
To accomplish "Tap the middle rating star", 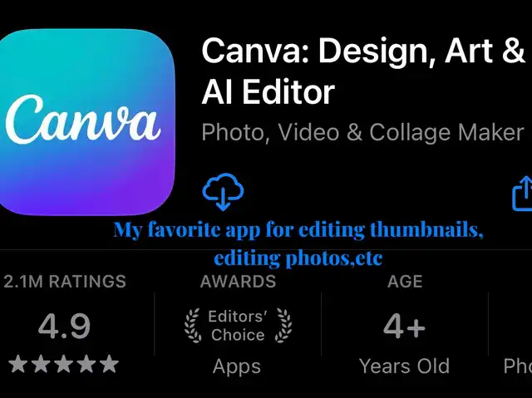I will pyautogui.click(x=64, y=364).
